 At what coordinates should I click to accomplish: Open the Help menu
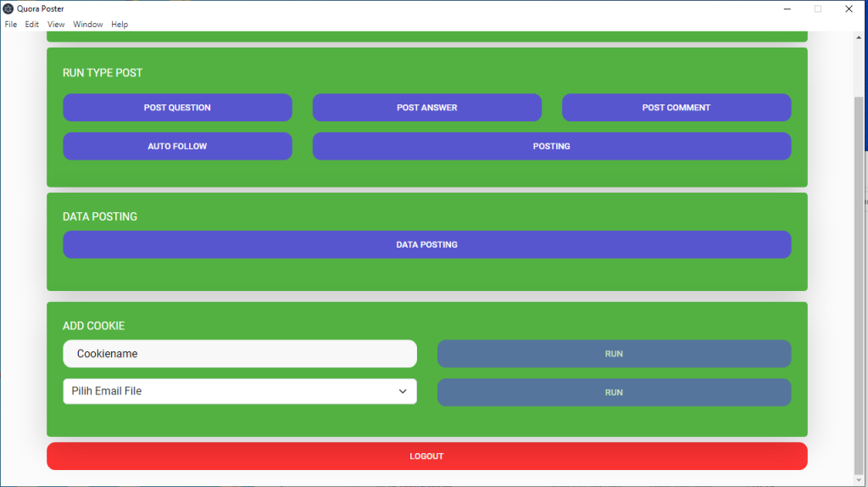[120, 25]
